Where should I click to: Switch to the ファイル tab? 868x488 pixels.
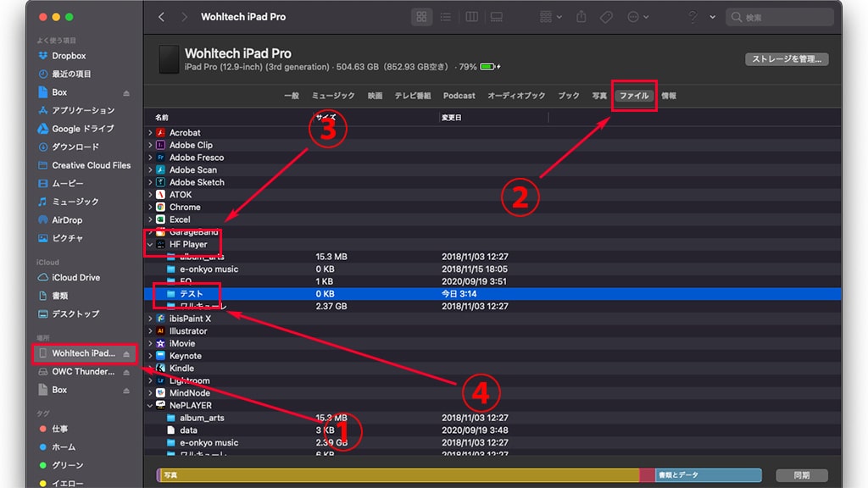(634, 96)
